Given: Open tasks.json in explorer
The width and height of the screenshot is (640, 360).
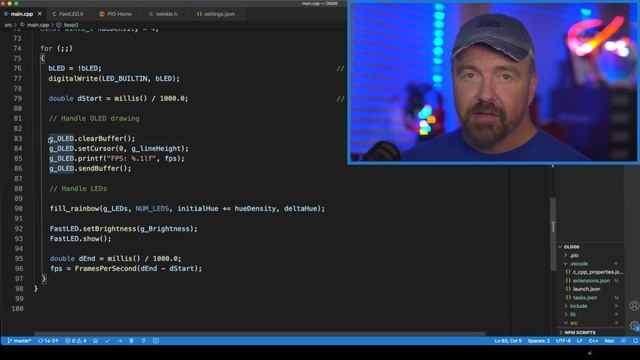Looking at the screenshot, I should tap(590, 298).
